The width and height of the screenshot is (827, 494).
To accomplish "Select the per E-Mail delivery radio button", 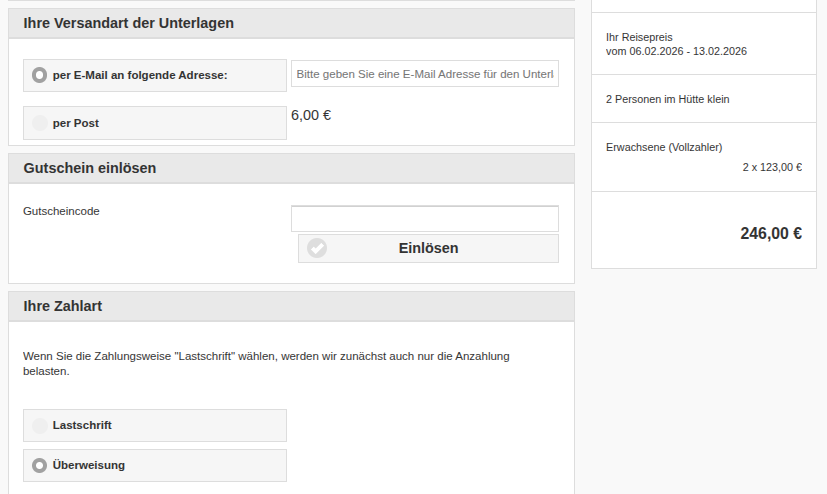I will coord(40,75).
